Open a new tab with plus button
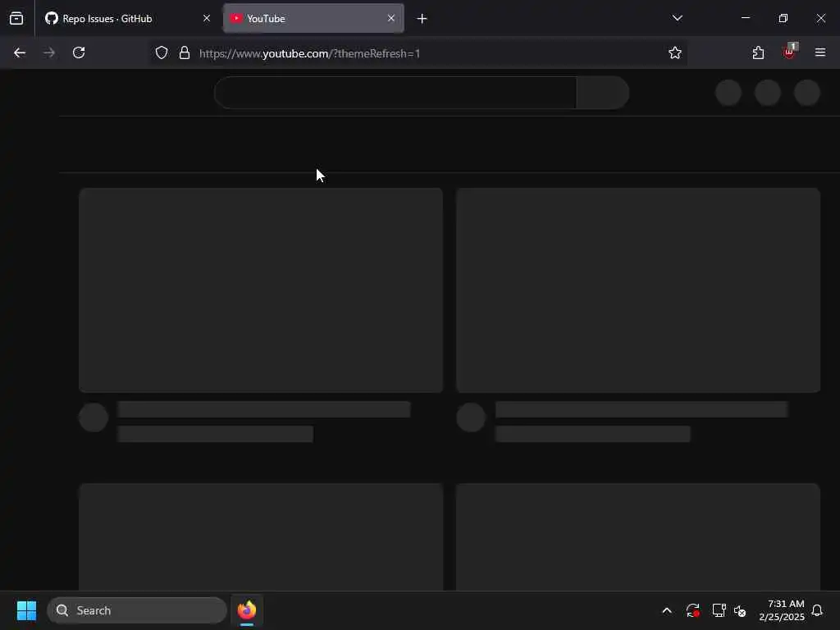Viewport: 840px width, 630px height. coord(422,19)
